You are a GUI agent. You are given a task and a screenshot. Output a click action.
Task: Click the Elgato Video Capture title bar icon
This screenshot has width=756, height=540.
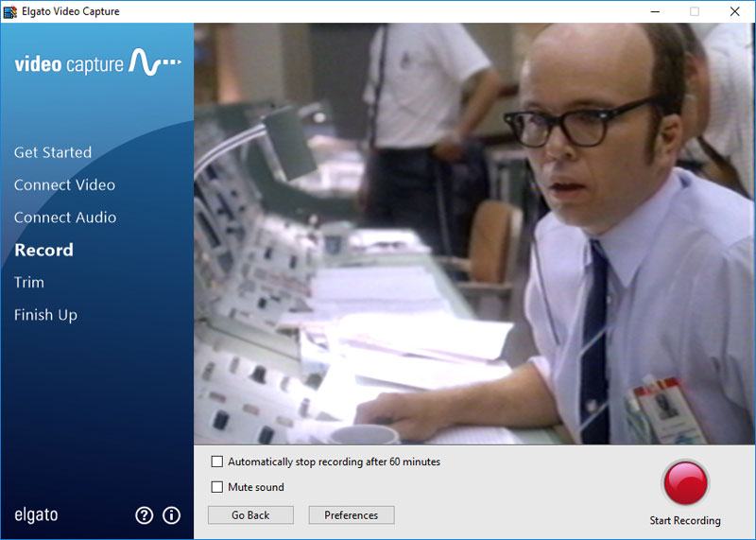click(x=10, y=11)
